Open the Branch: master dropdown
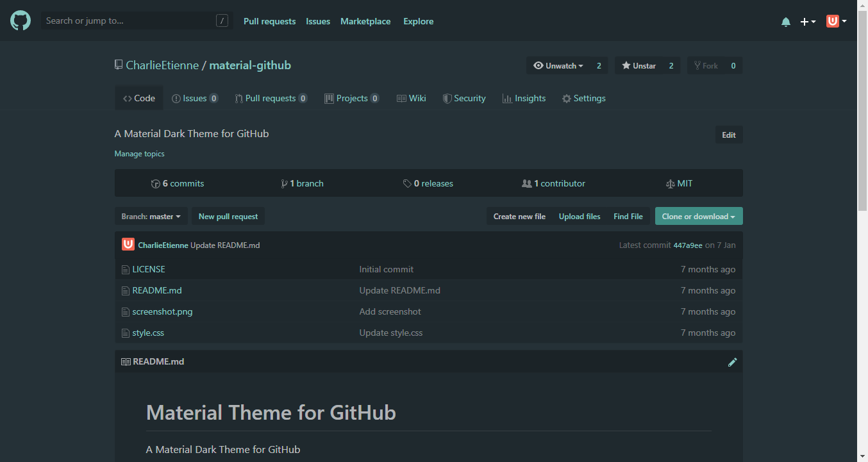The width and height of the screenshot is (868, 462). coord(151,216)
